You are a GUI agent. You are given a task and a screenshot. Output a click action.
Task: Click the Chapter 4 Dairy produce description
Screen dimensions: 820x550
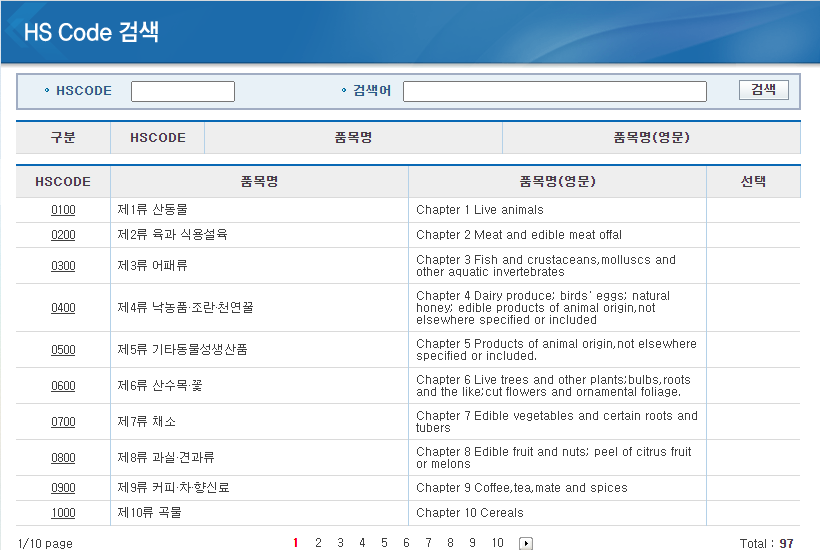(x=543, y=308)
